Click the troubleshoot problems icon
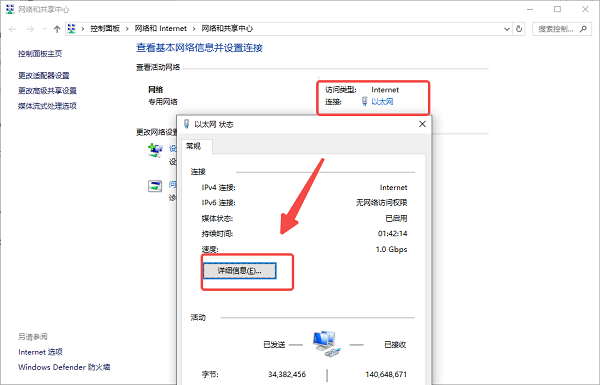Viewport: 600px width, 385px height. pyautogui.click(x=155, y=187)
